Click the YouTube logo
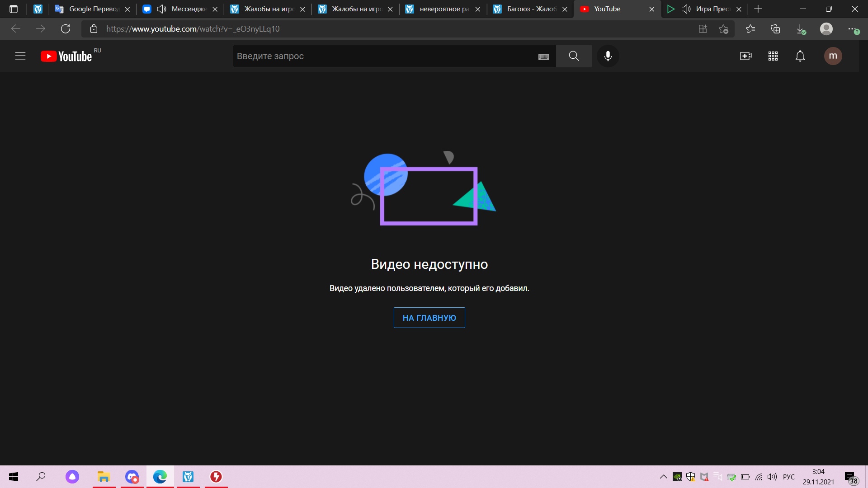The image size is (868, 488). (66, 56)
